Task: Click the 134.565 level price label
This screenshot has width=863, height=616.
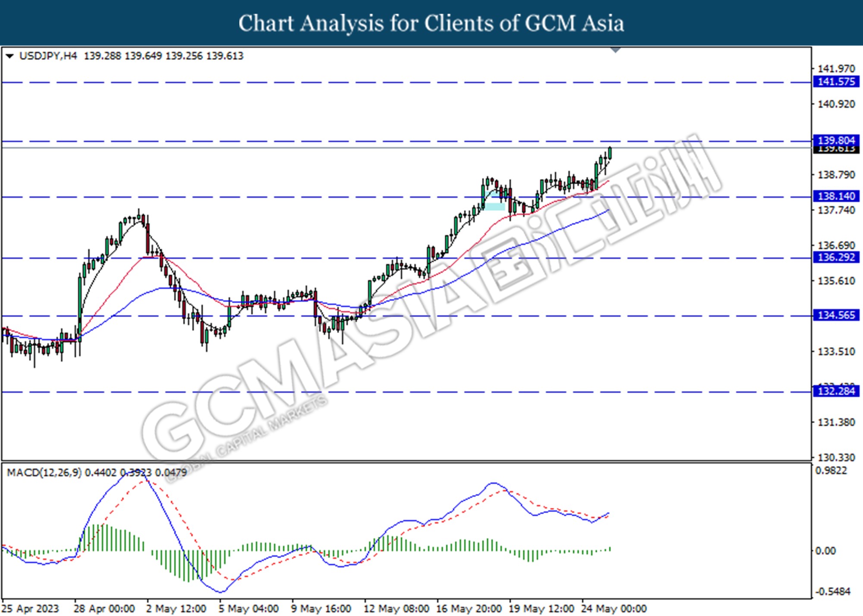Action: click(x=836, y=315)
